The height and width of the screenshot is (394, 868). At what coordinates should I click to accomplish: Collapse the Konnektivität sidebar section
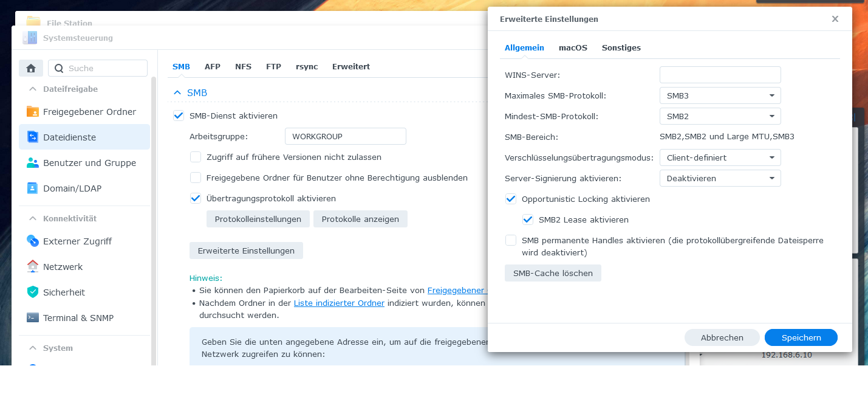point(32,218)
